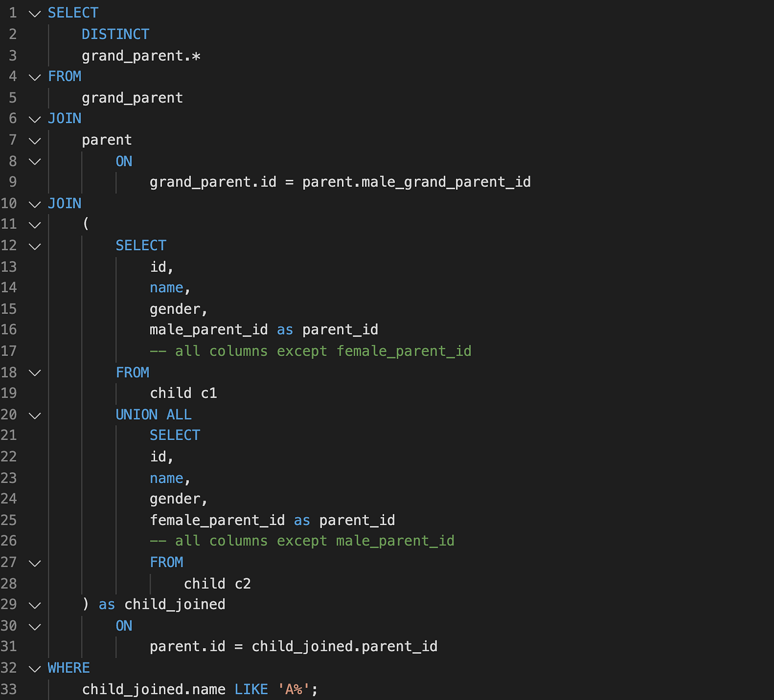
Task: Collapse the second JOIN fold on line 10
Action: (34, 204)
